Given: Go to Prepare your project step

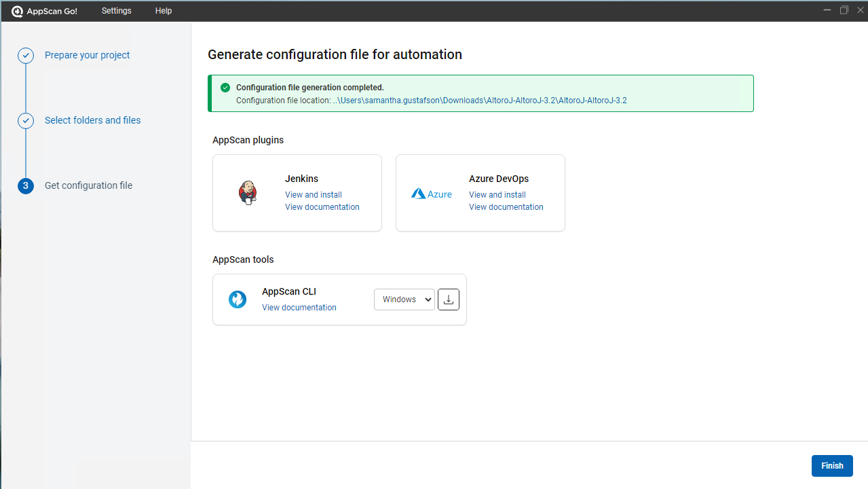Looking at the screenshot, I should pyautogui.click(x=88, y=56).
